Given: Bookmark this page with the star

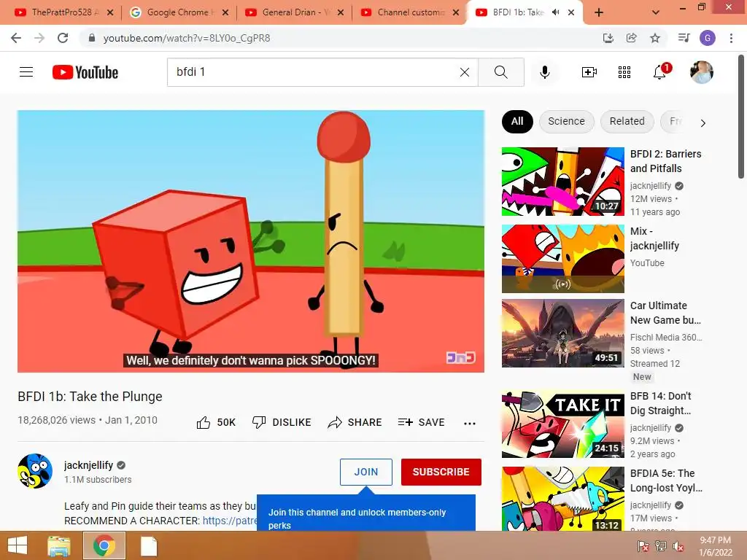Looking at the screenshot, I should click(655, 38).
